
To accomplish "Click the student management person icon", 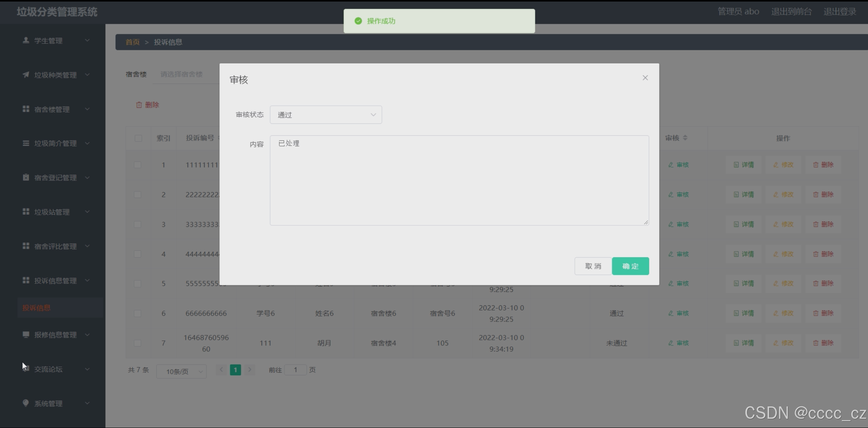I will (x=26, y=40).
